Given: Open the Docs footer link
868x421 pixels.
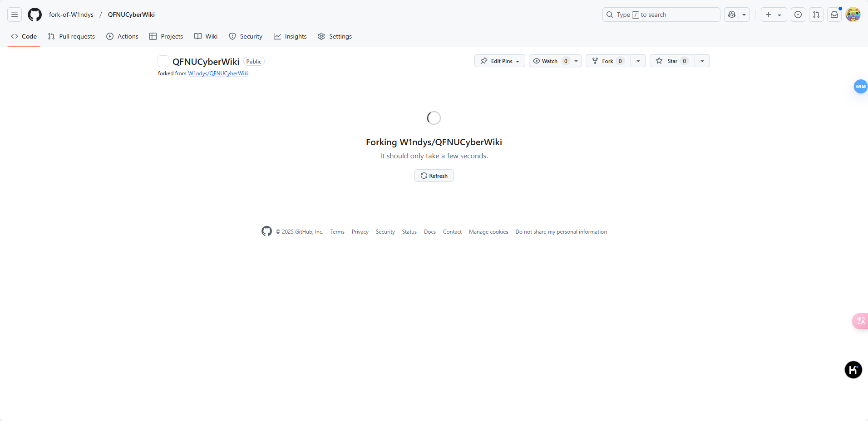Looking at the screenshot, I should click(430, 232).
